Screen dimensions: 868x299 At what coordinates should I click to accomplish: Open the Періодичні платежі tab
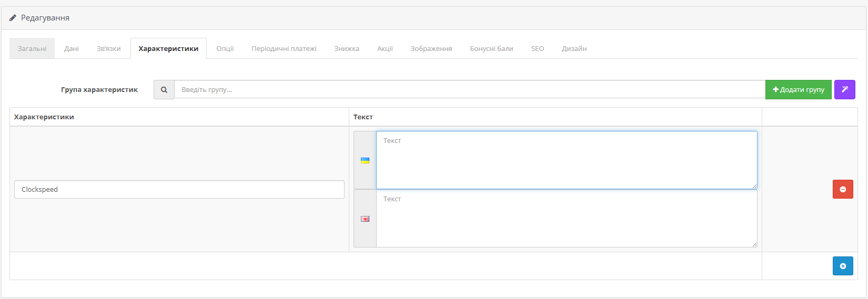coord(284,48)
